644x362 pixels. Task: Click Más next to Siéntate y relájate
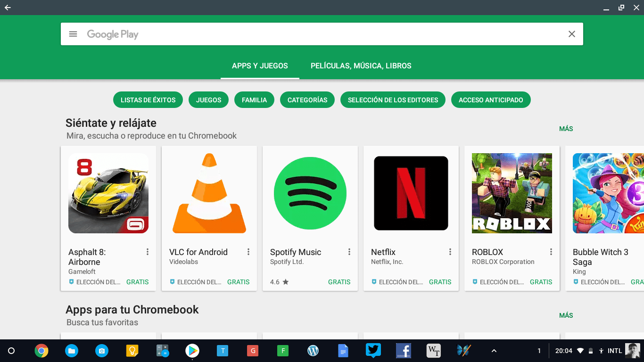(566, 129)
